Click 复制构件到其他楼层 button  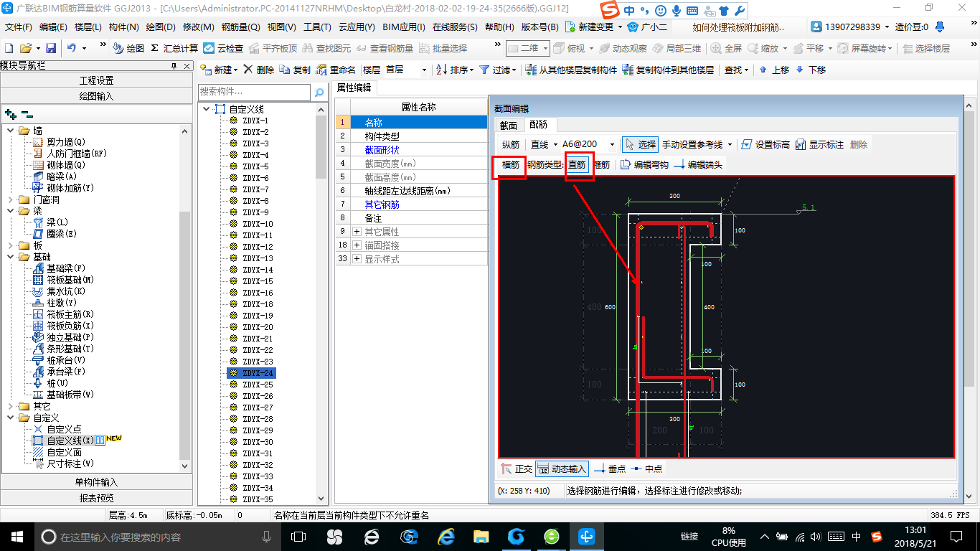(668, 70)
